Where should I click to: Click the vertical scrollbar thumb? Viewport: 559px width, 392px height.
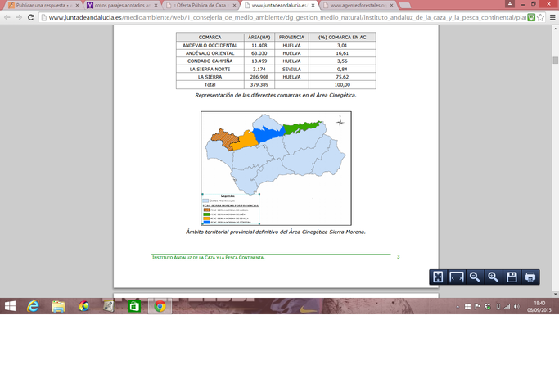click(x=555, y=60)
